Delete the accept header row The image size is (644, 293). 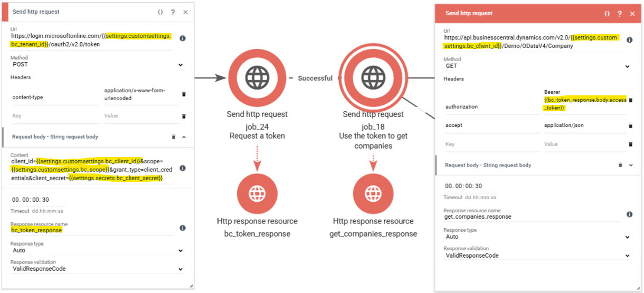coord(630,126)
